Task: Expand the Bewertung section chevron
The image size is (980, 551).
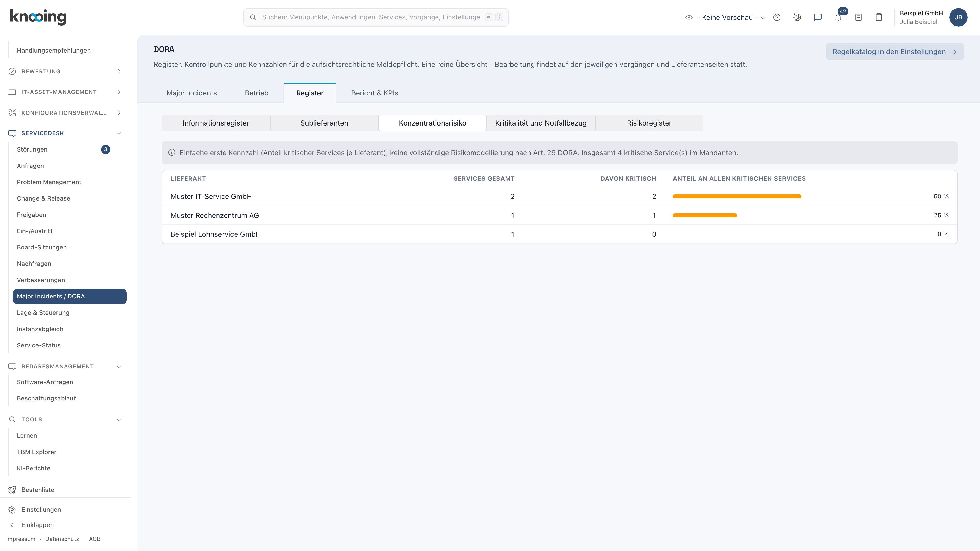Action: click(x=119, y=71)
